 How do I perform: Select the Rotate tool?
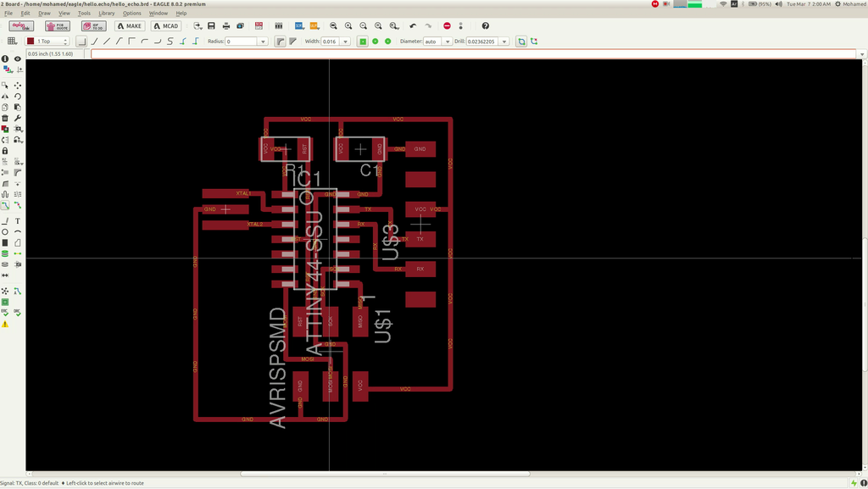point(18,97)
